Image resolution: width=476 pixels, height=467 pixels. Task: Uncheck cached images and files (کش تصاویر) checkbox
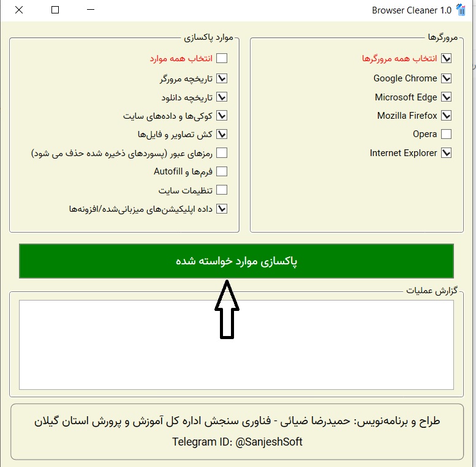pyautogui.click(x=222, y=134)
